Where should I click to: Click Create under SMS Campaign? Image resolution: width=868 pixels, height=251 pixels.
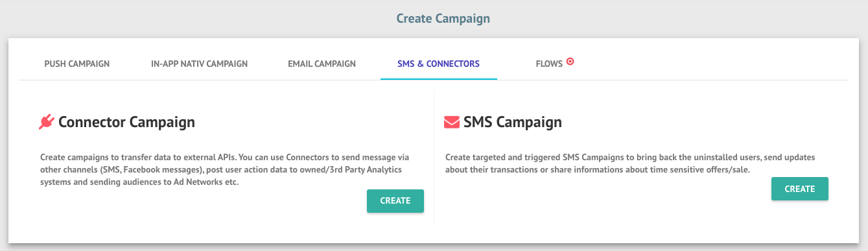(x=800, y=189)
